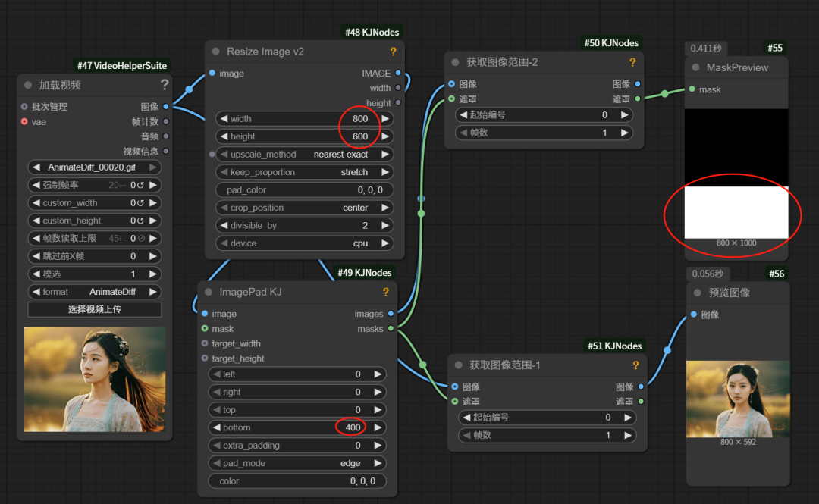The height and width of the screenshot is (504, 819).
Task: Open help for the 获取图像范围-1 node
Action: [x=636, y=365]
